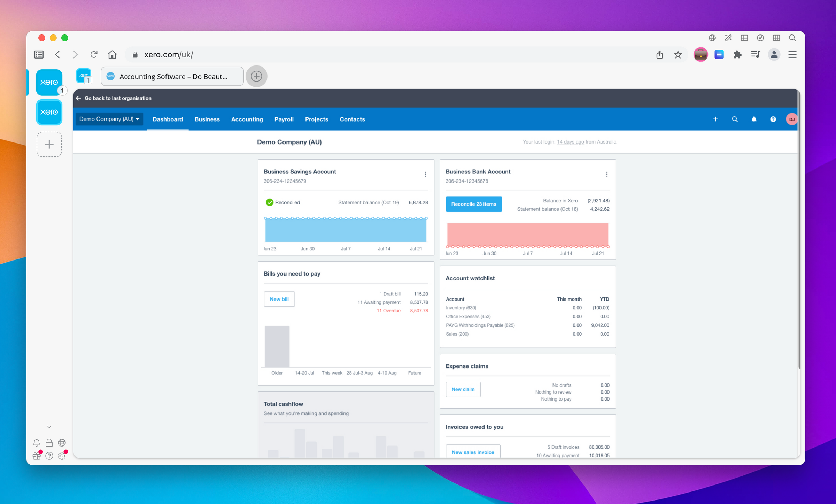Click the New bill button
Image resolution: width=836 pixels, height=504 pixels.
coord(279,299)
